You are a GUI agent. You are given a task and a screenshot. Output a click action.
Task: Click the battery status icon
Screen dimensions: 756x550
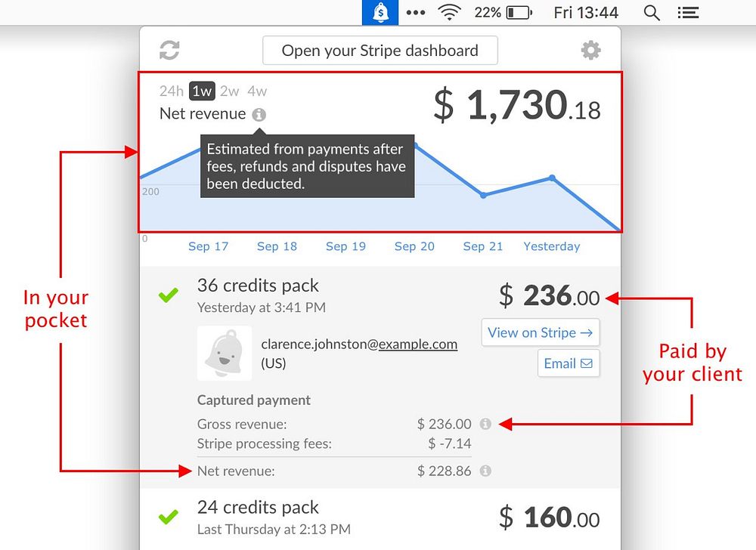(519, 13)
